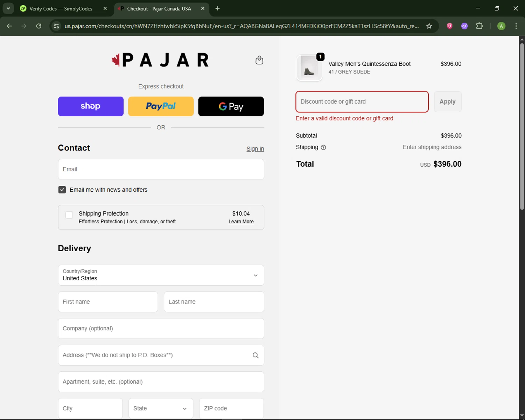Click the Total $396.00 amount
Viewport: 525px width, 420px height.
tap(447, 164)
